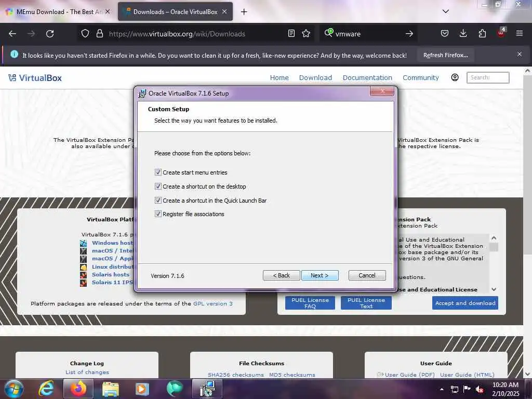Open the SHA256 checksums link

236,375
